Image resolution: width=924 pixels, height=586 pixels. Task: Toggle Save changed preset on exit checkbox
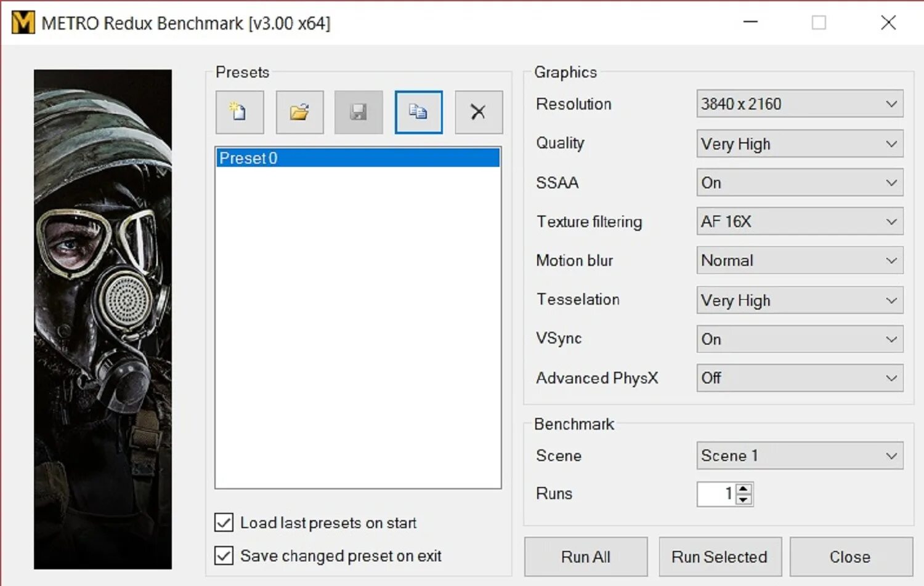click(x=224, y=556)
